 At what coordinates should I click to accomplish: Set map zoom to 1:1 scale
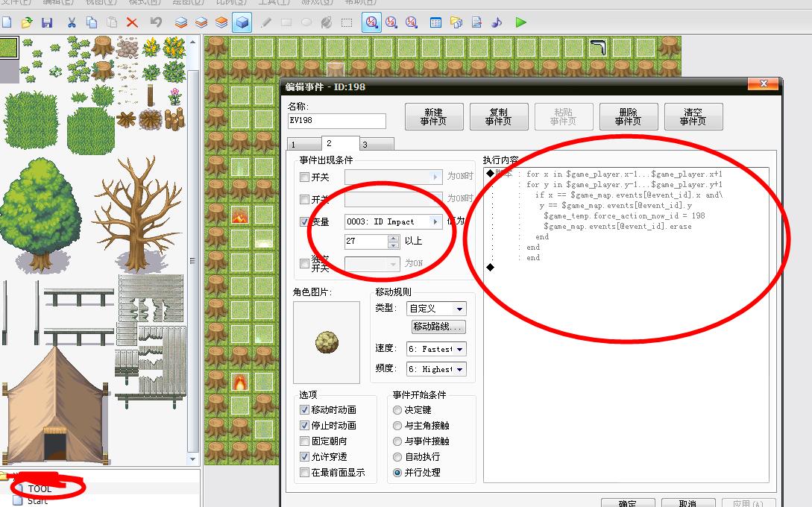[x=371, y=22]
